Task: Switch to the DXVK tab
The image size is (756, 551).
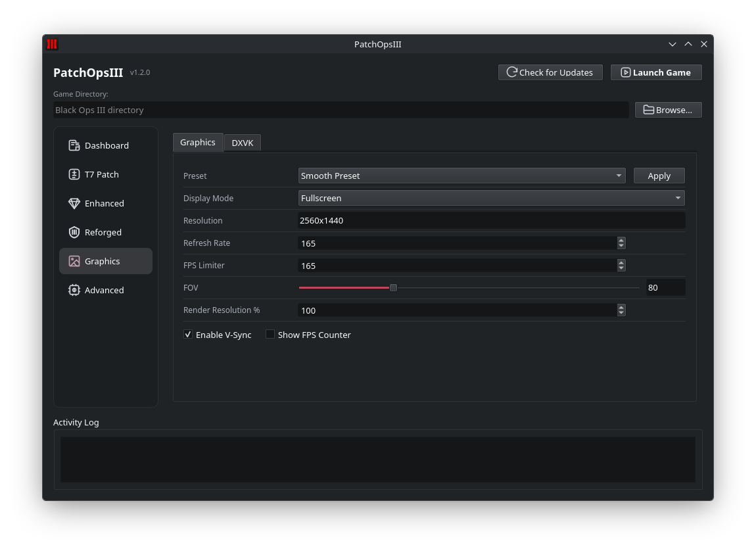Action: (243, 143)
